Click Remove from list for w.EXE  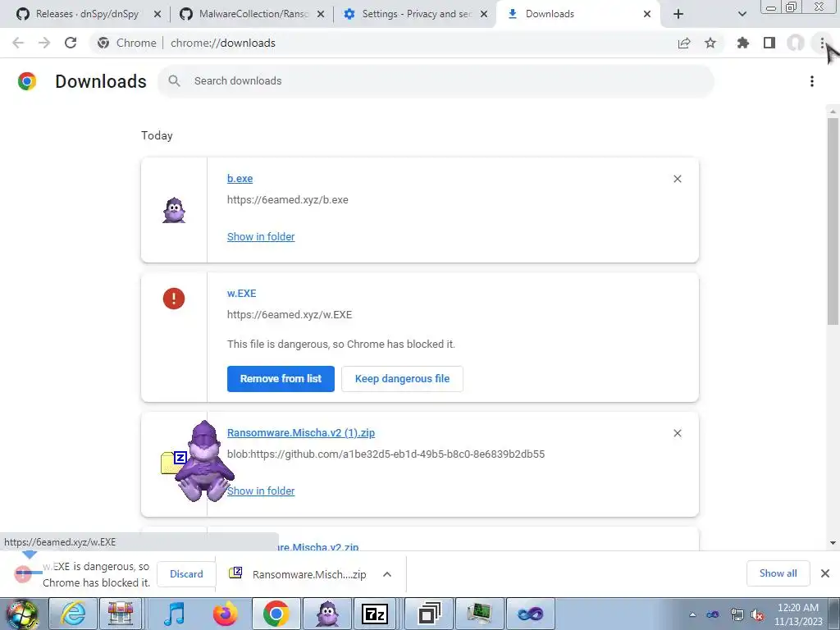(281, 379)
